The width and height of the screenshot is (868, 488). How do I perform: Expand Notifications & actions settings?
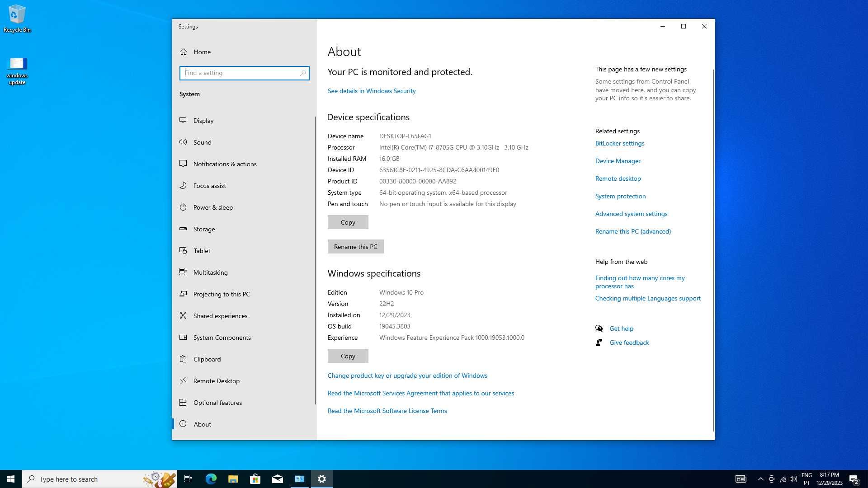225,164
